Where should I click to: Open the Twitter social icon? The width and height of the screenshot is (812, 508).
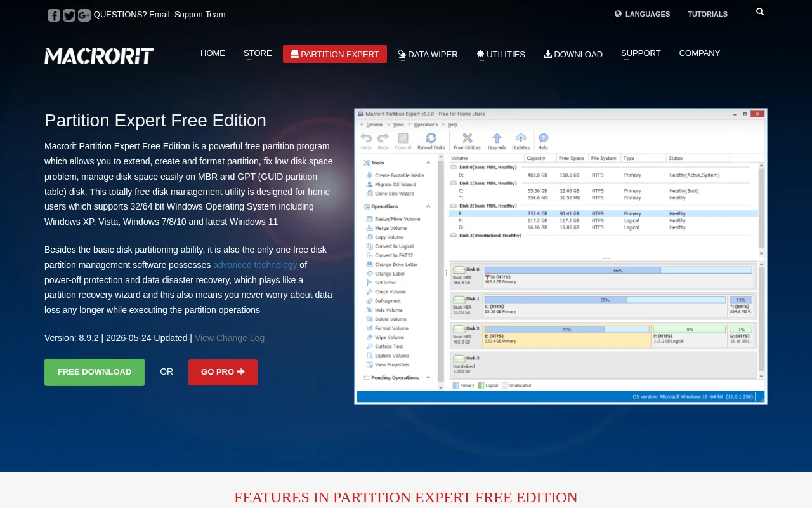[x=69, y=15]
